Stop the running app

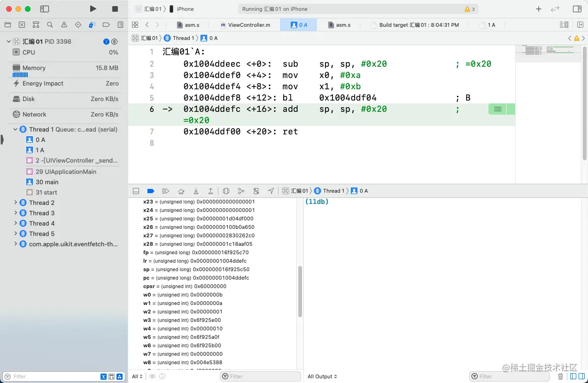[115, 9]
